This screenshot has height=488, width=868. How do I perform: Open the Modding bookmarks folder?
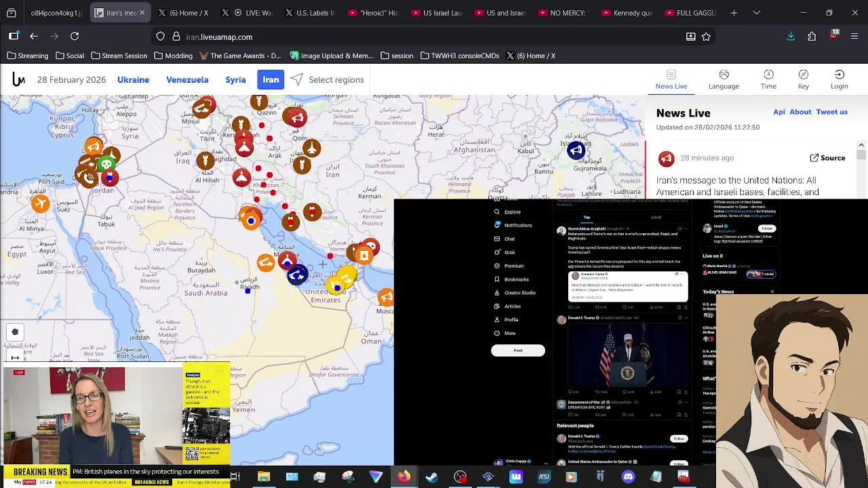click(x=173, y=56)
